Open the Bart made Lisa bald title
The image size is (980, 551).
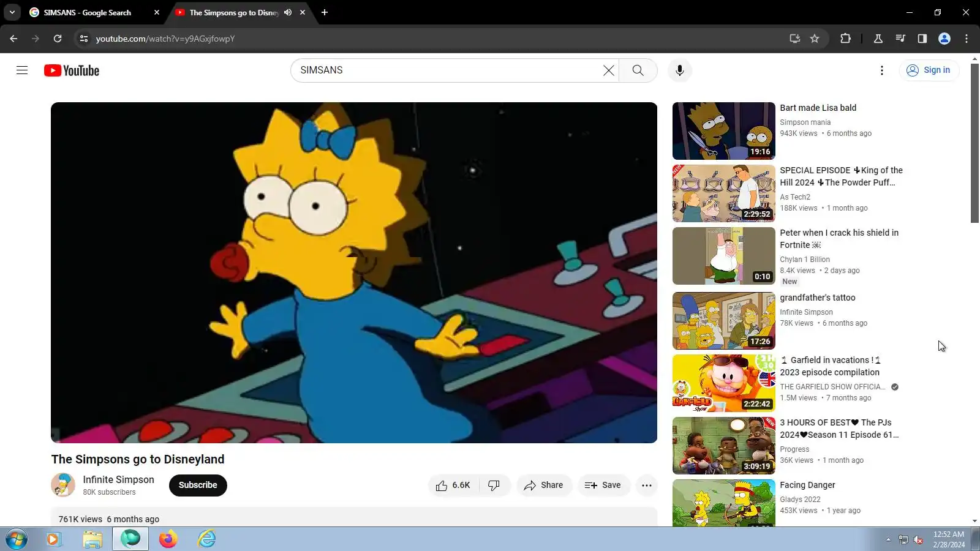818,108
